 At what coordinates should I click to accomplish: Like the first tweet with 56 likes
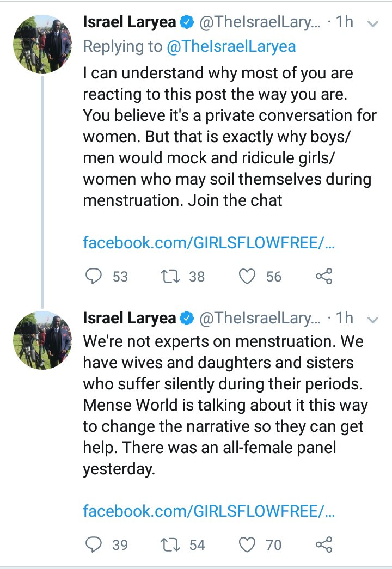click(x=247, y=276)
